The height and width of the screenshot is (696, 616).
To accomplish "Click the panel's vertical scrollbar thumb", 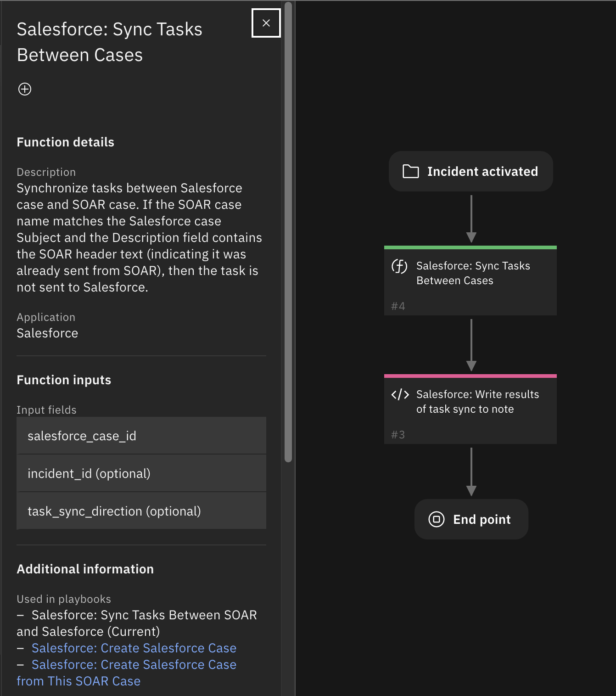I will click(x=288, y=232).
